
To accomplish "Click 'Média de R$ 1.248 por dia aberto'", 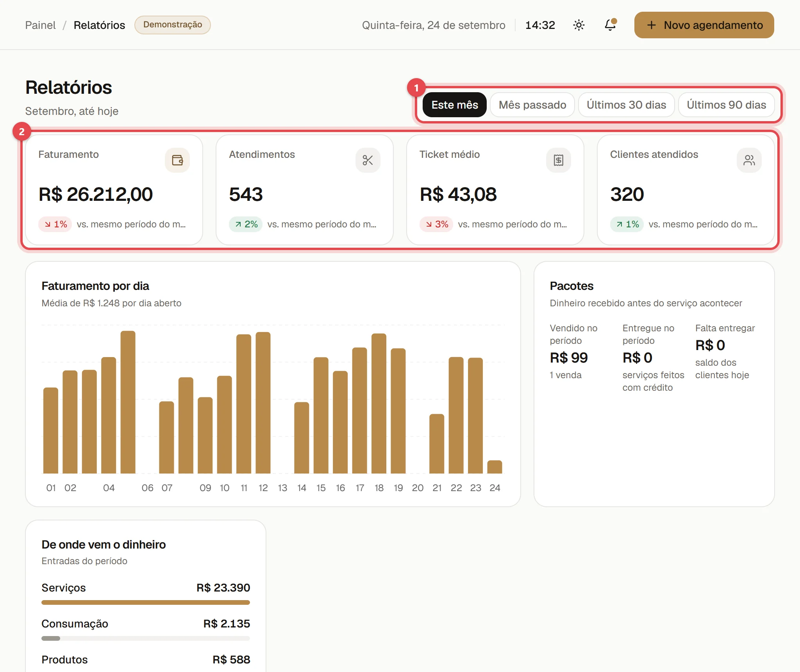I will tap(111, 303).
